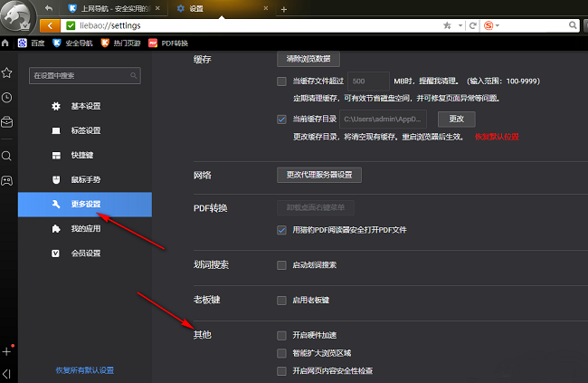Open a new tab with plus button

tap(284, 9)
